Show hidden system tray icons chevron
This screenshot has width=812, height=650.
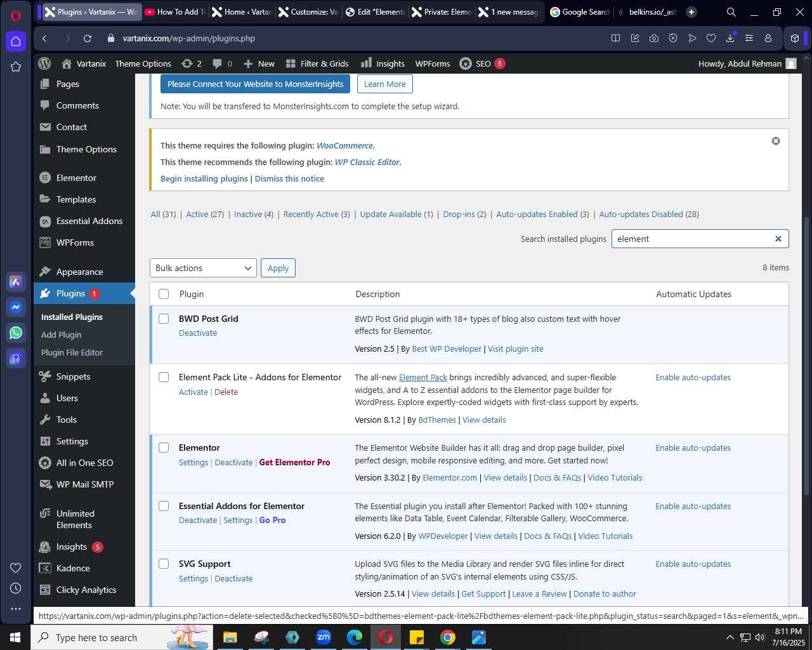(730, 637)
